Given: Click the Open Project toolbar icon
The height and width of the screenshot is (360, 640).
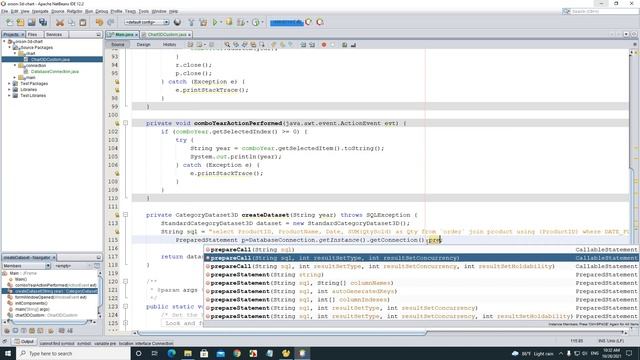Looking at the screenshot, I should (31, 22).
